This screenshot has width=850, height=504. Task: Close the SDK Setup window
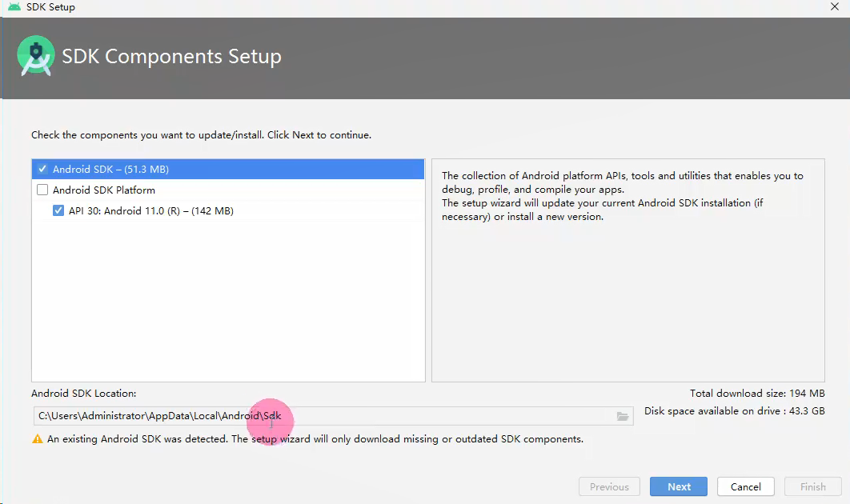[835, 6]
